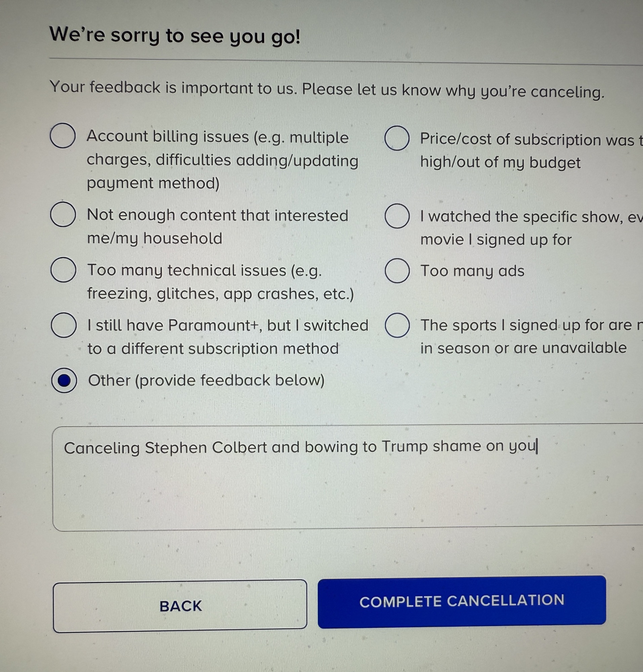The height and width of the screenshot is (672, 643).
Task: Choose the Too many ads radio button
Action: [397, 271]
